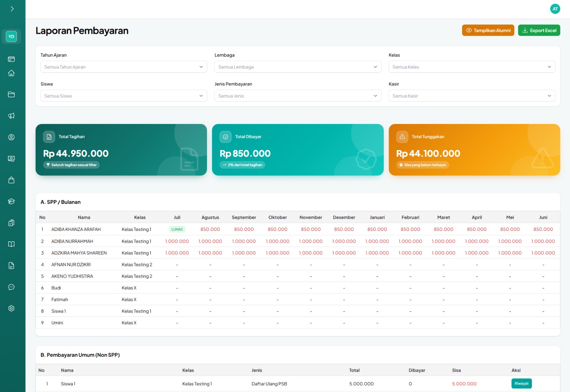Click the AT user avatar
570x392 pixels.
click(555, 9)
